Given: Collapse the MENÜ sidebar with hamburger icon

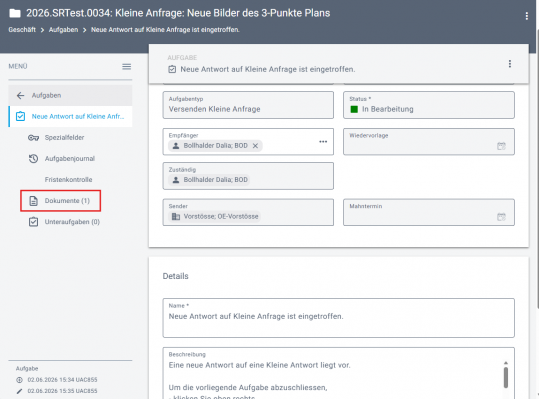Looking at the screenshot, I should coord(126,67).
